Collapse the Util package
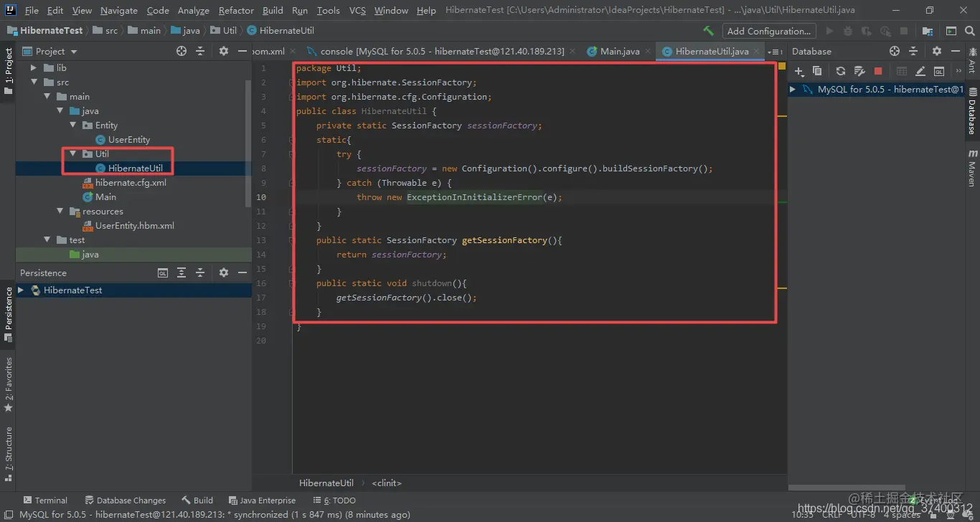Image resolution: width=980 pixels, height=522 pixels. [x=72, y=153]
